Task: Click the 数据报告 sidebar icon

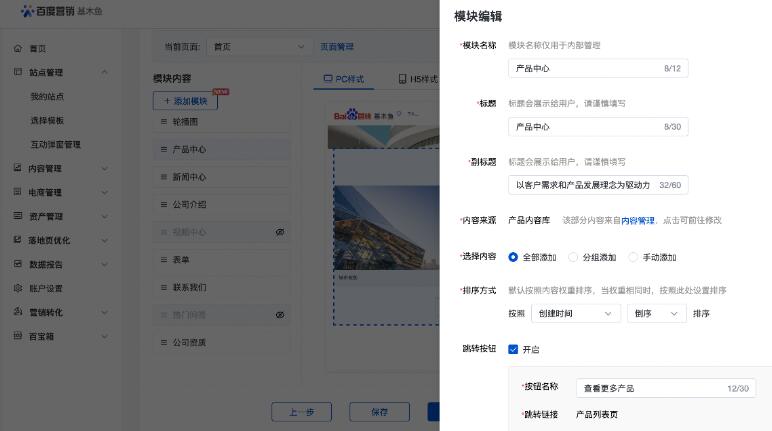Action: point(18,264)
